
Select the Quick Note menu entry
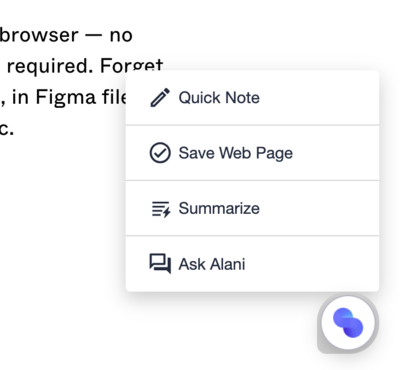(x=252, y=98)
